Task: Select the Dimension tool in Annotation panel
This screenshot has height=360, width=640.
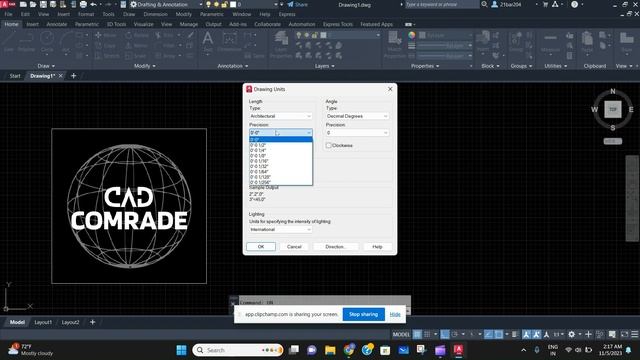Action: point(229,42)
